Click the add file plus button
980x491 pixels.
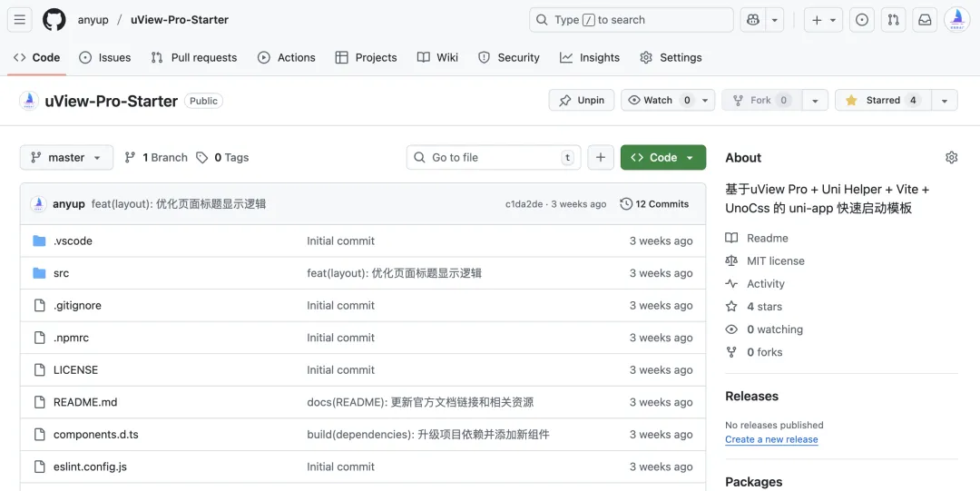[600, 158]
